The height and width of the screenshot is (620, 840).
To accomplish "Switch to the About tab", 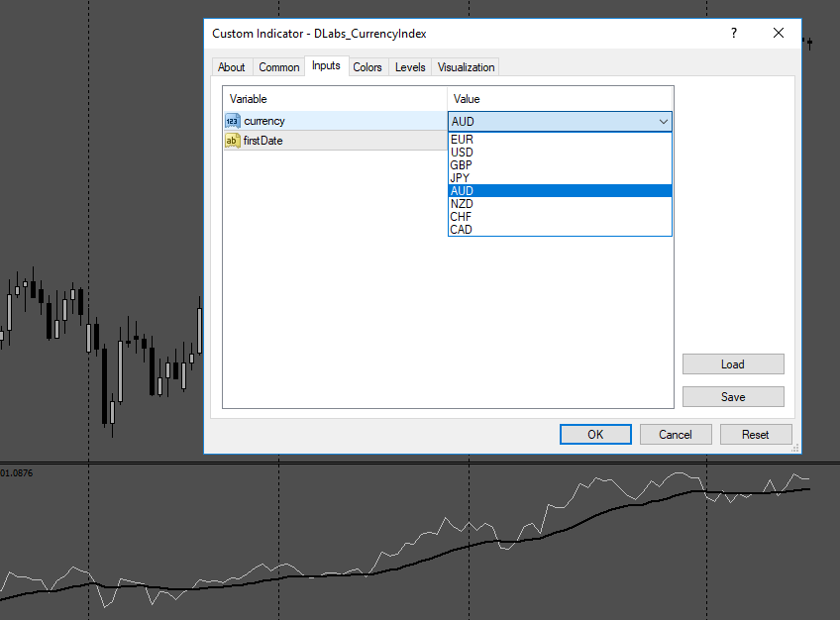I will click(x=232, y=67).
